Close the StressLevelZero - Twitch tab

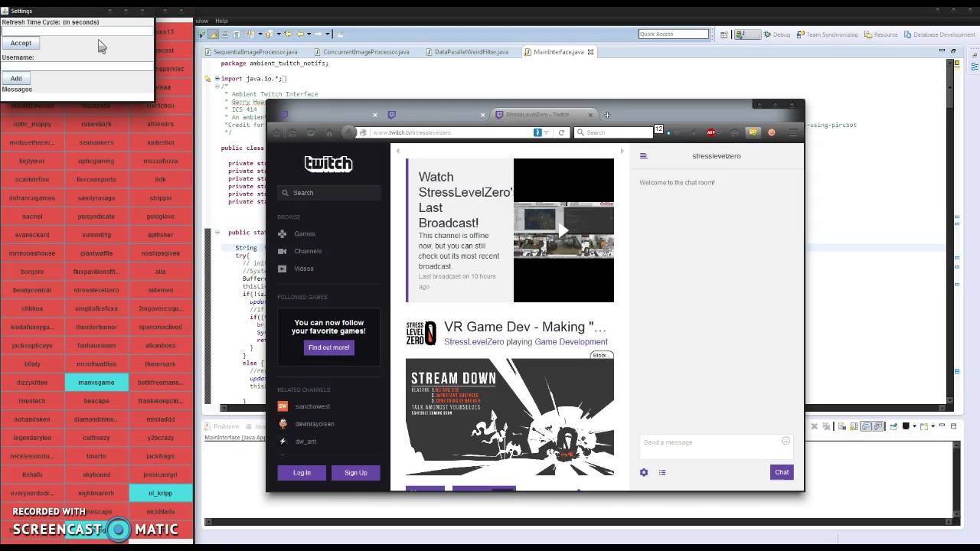[590, 115]
